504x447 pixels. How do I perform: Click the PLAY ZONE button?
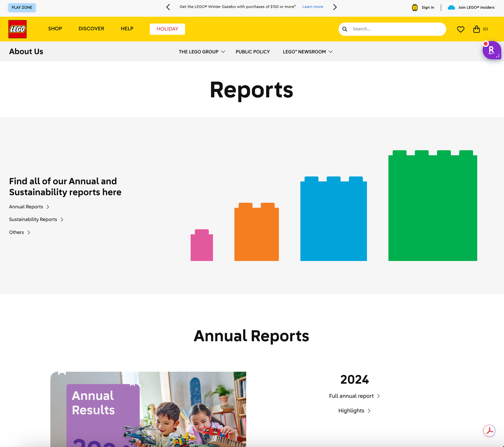tap(22, 7)
